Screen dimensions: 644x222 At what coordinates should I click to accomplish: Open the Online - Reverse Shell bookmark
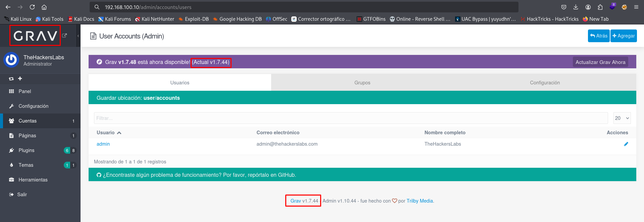[x=420, y=19]
